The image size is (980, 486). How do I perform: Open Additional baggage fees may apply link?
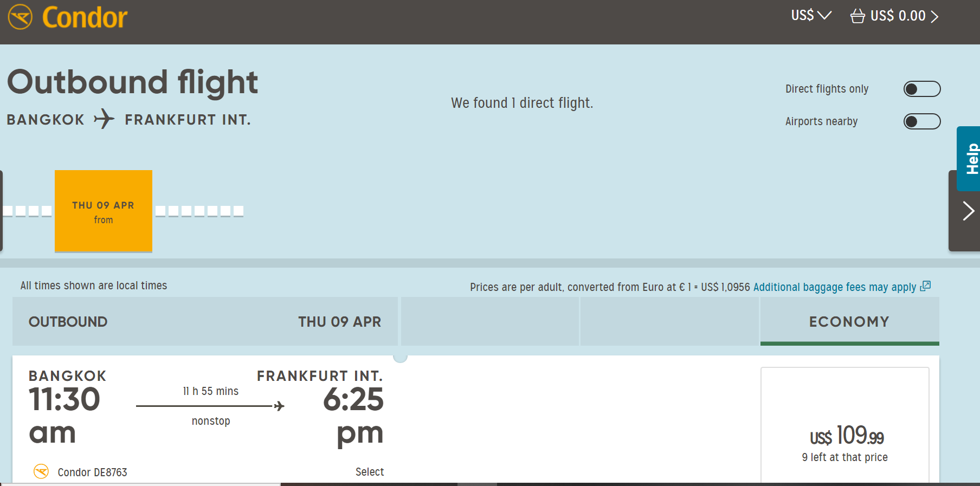pyautogui.click(x=835, y=287)
